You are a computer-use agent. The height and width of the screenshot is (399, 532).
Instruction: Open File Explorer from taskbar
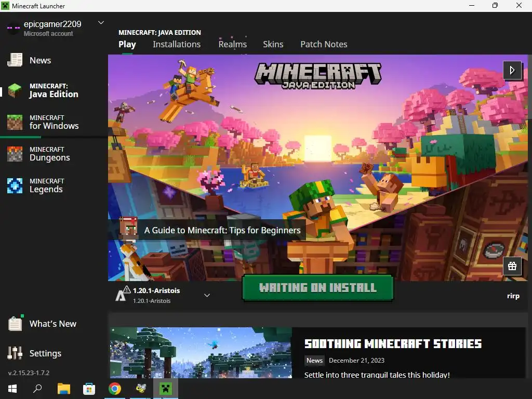(x=63, y=389)
